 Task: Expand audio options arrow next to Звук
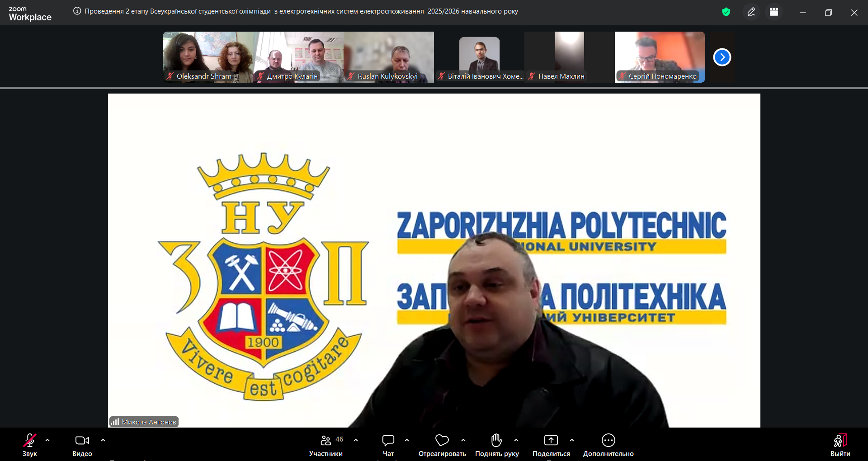pyautogui.click(x=47, y=440)
